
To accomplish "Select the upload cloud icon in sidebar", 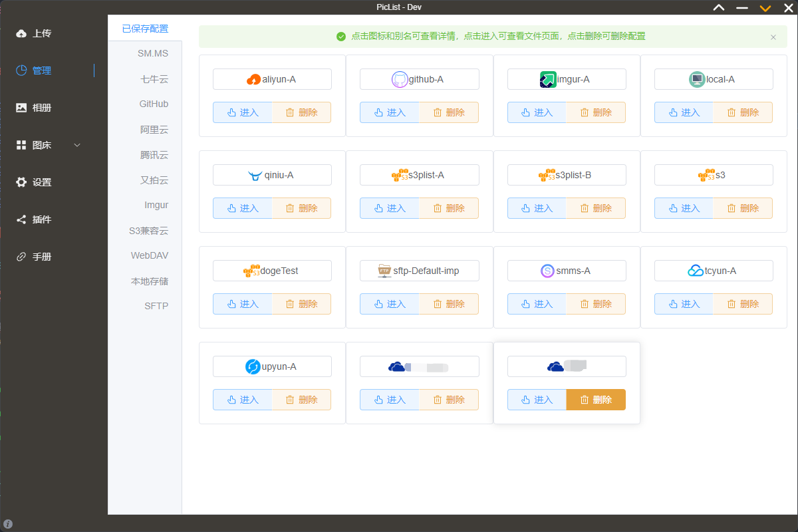I will (x=20, y=33).
